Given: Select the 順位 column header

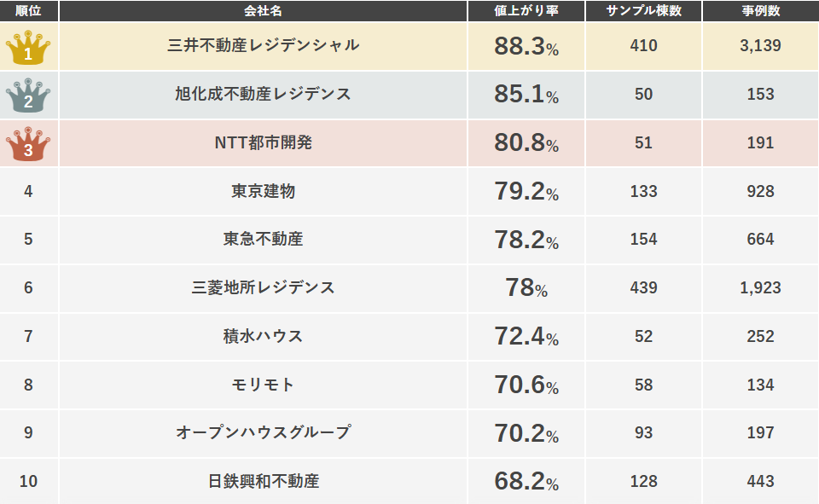Looking at the screenshot, I should (x=29, y=10).
